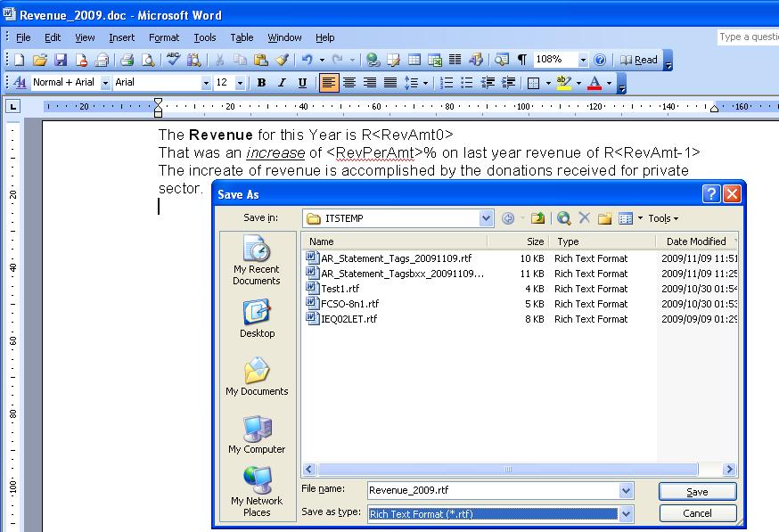Select the File name input field
Screen dimensions: 779x532
[490, 489]
